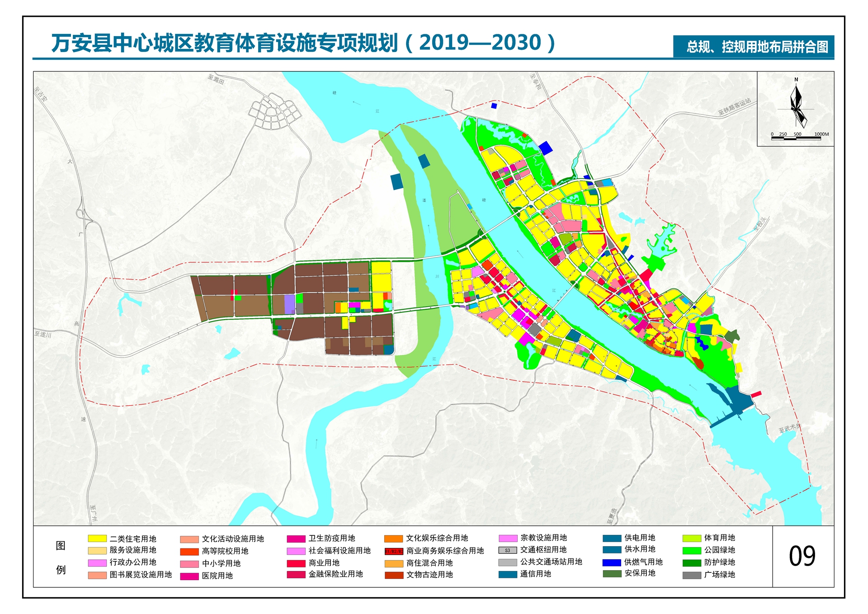Image resolution: width=868 pixels, height=614 pixels.
Task: Click the bright blue swatch for 供燃气用地
Action: click(612, 562)
